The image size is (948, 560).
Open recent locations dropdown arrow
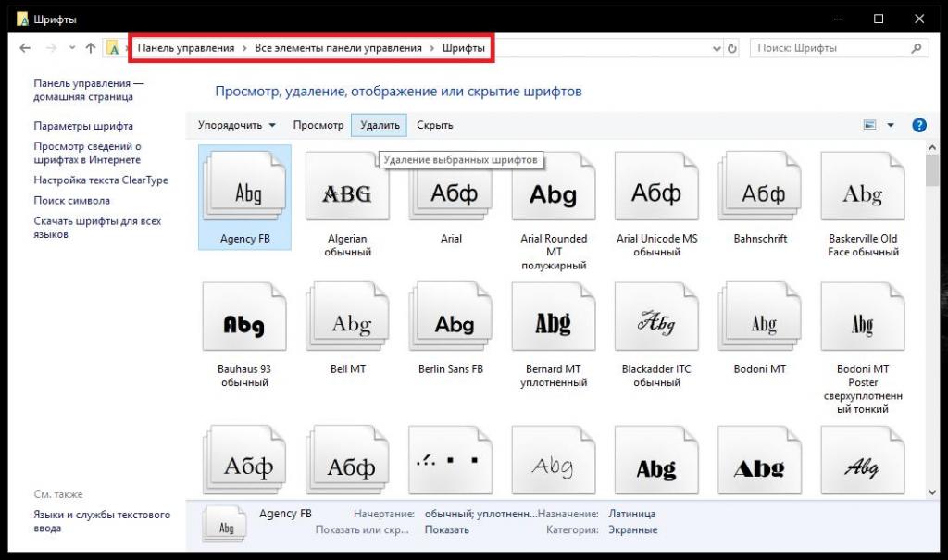pyautogui.click(x=72, y=48)
